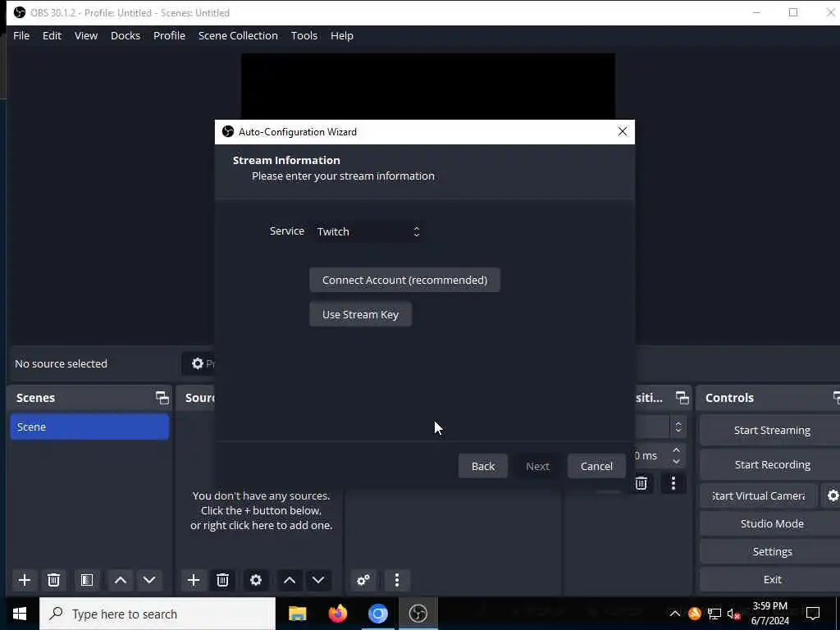The width and height of the screenshot is (840, 630).
Task: Delete transition with trash icon
Action: coord(641,483)
